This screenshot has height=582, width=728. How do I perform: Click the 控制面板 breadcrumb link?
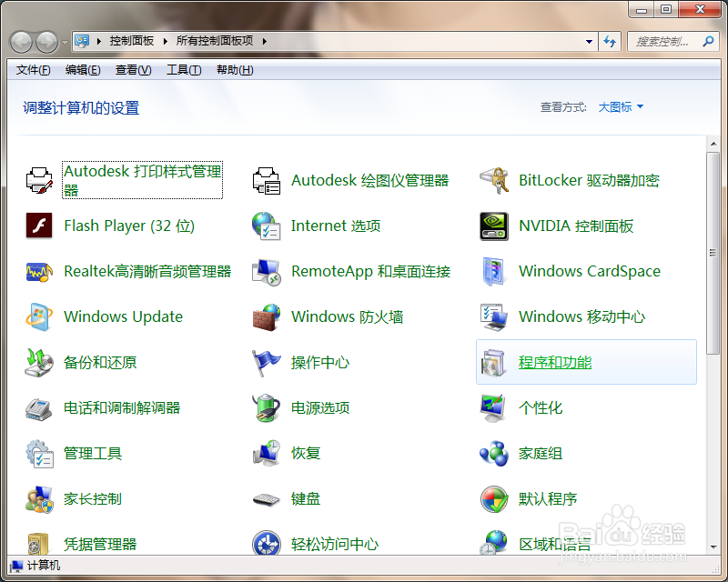click(134, 40)
